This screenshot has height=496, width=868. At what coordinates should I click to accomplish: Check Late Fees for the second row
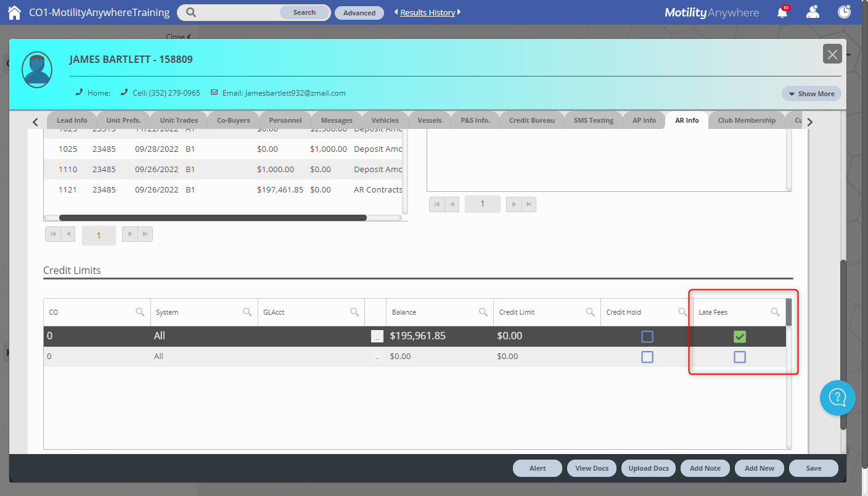tap(740, 357)
